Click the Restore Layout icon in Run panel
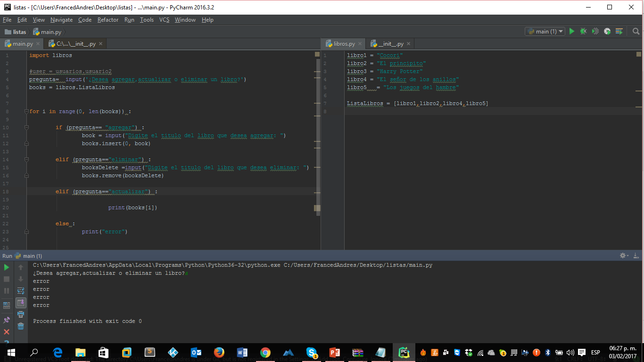 pos(7,305)
